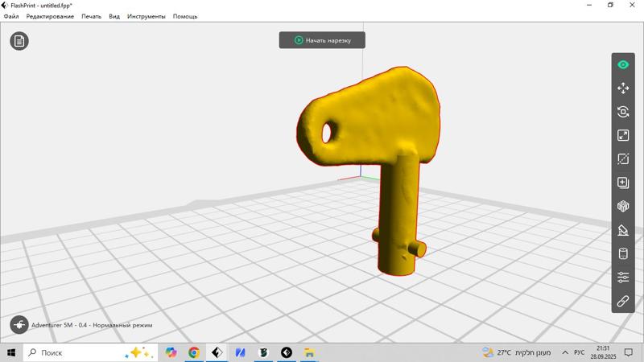
Task: Open the Duplicate model tool
Action: pyautogui.click(x=623, y=183)
